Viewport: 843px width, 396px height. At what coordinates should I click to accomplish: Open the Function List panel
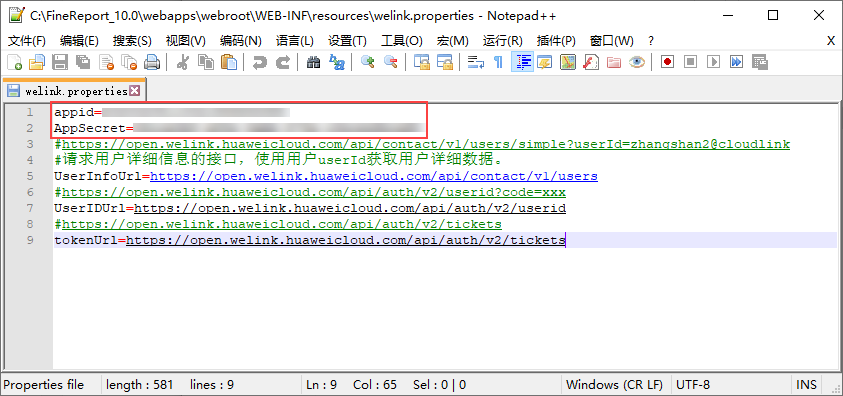click(x=591, y=62)
